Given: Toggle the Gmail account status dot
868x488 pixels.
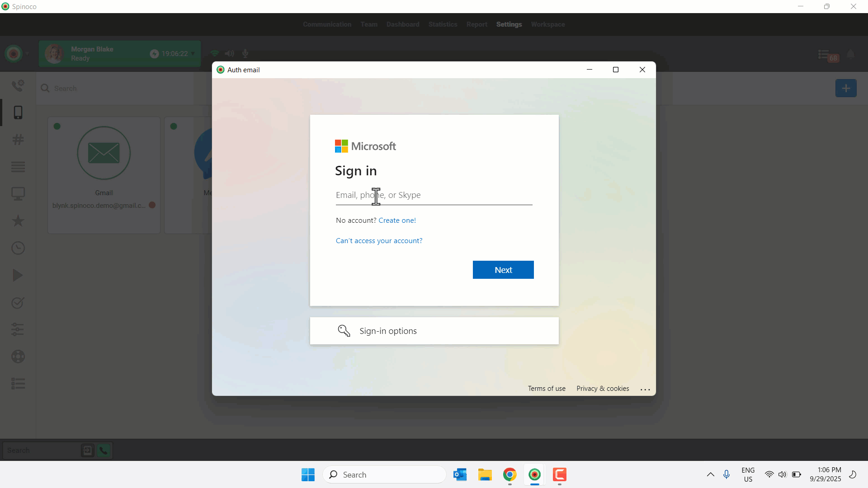Looking at the screenshot, I should [152, 205].
